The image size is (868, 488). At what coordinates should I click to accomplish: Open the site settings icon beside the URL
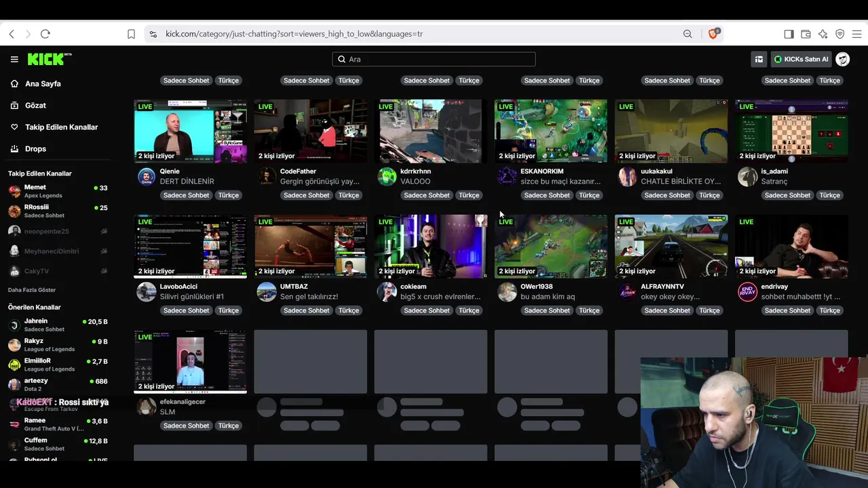point(153,34)
